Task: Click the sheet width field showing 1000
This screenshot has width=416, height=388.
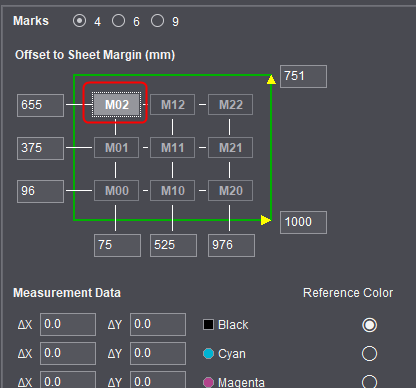Action: pos(303,222)
